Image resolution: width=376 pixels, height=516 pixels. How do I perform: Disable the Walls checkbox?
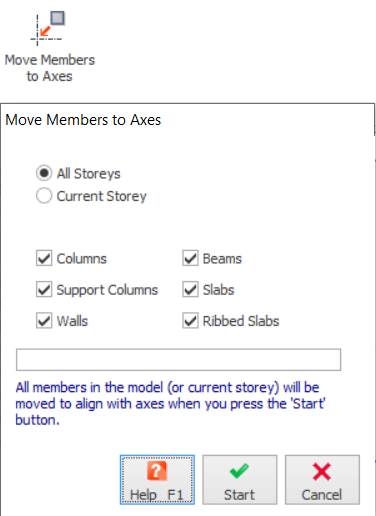pyautogui.click(x=44, y=321)
